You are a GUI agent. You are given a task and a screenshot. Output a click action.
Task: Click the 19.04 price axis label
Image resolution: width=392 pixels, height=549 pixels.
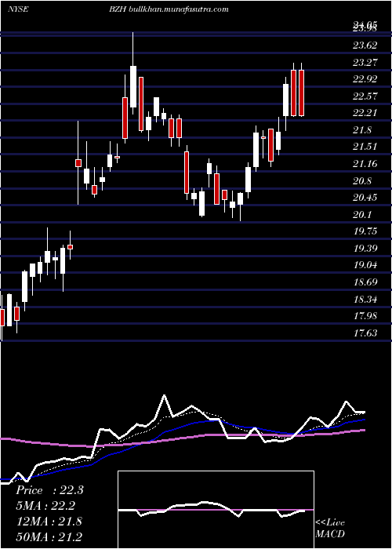click(365, 265)
